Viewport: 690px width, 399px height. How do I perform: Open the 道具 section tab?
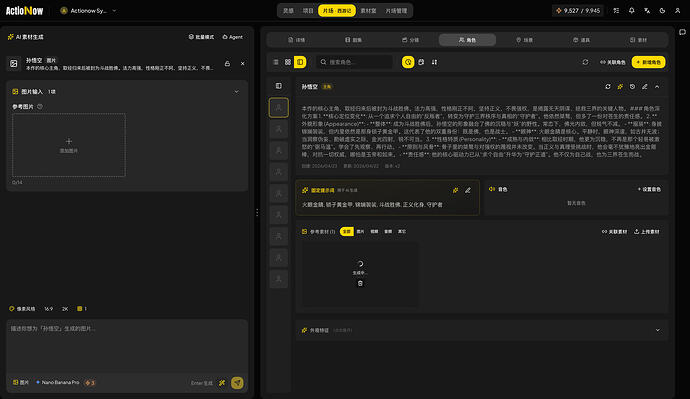click(581, 40)
